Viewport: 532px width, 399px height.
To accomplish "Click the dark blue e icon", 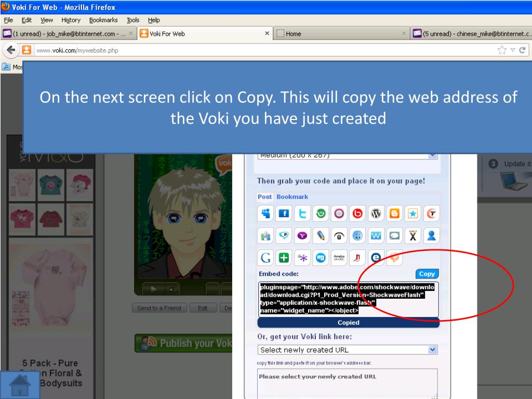I will [x=376, y=258].
